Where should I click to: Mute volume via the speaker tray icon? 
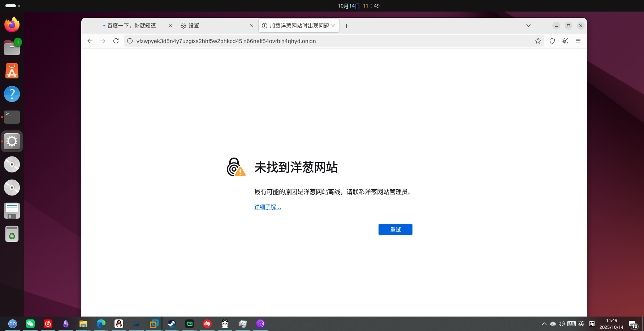pyautogui.click(x=562, y=324)
